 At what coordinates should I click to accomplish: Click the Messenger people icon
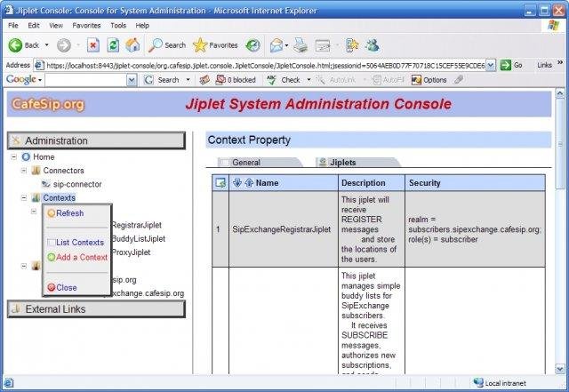(x=373, y=45)
